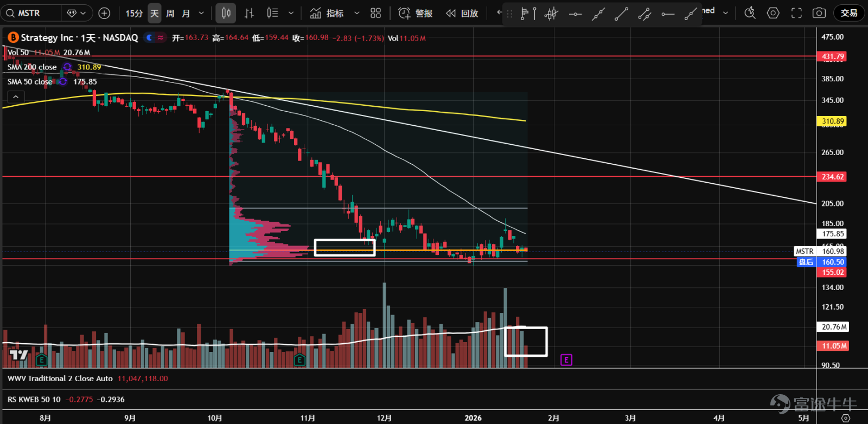Screen dimensions: 868x424
Task: Click the yellow 310.89 SMA price label
Action: coord(832,121)
